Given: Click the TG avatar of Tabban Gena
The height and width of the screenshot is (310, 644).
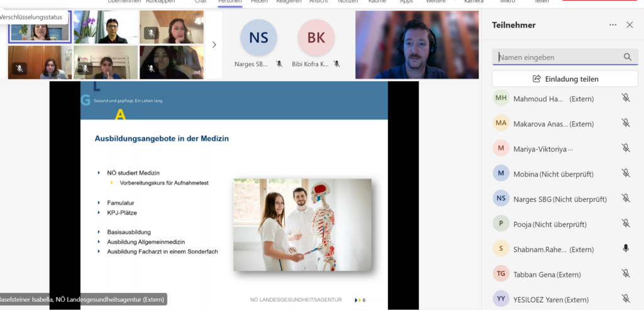Looking at the screenshot, I should click(501, 274).
